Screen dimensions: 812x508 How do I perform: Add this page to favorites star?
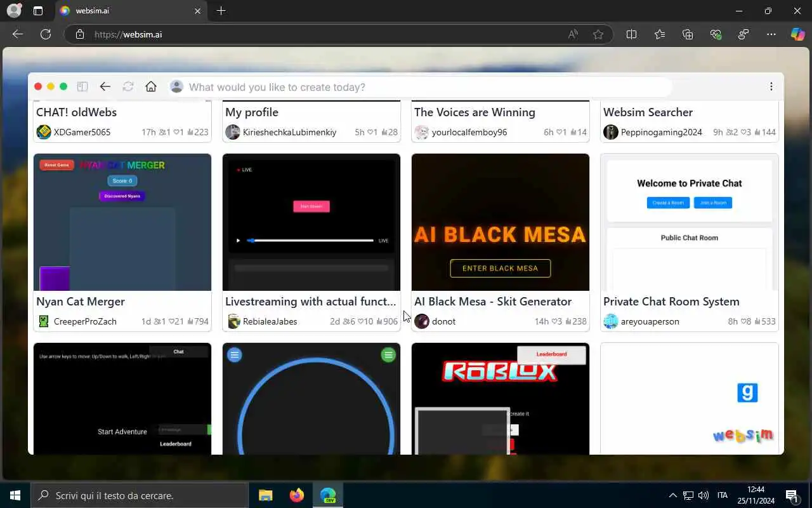click(598, 34)
